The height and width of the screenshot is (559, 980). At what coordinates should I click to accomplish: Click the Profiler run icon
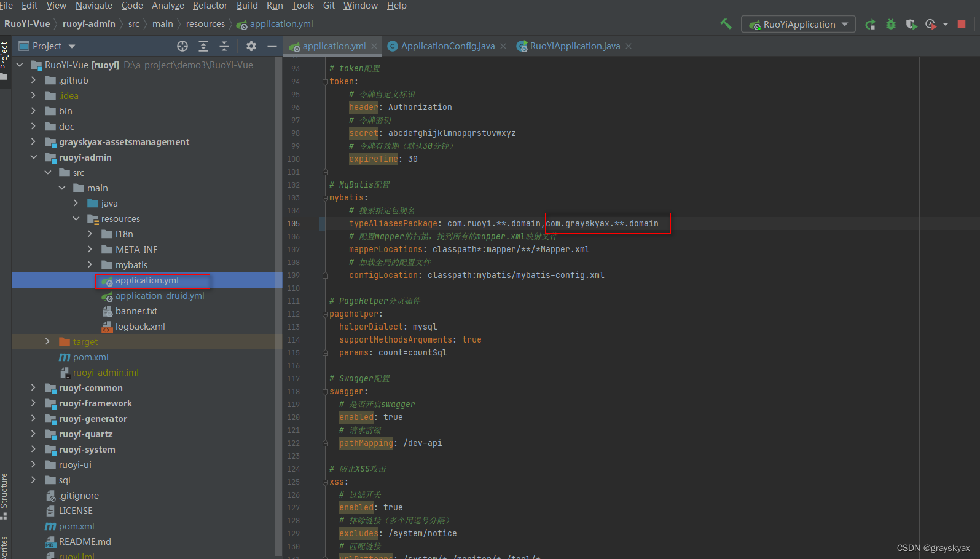point(931,24)
